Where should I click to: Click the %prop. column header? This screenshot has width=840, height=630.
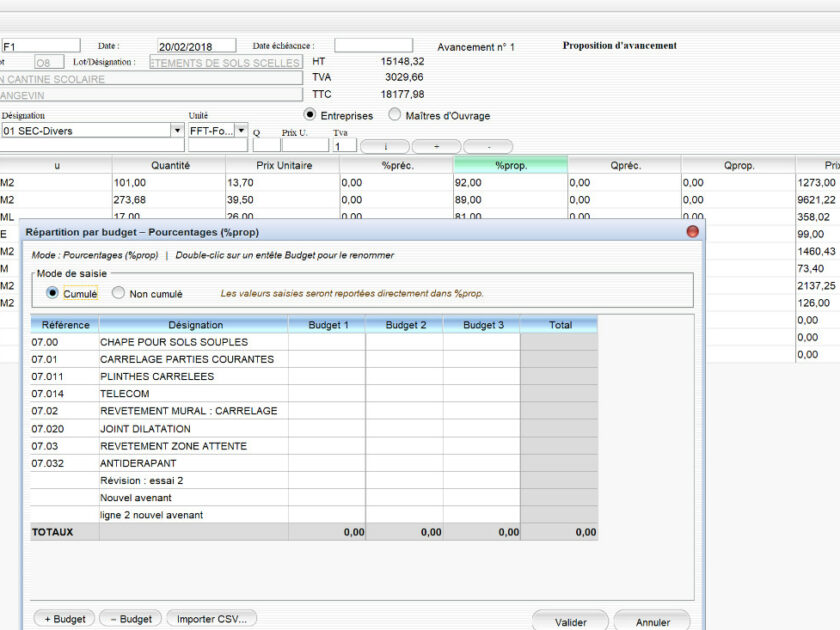pos(511,165)
